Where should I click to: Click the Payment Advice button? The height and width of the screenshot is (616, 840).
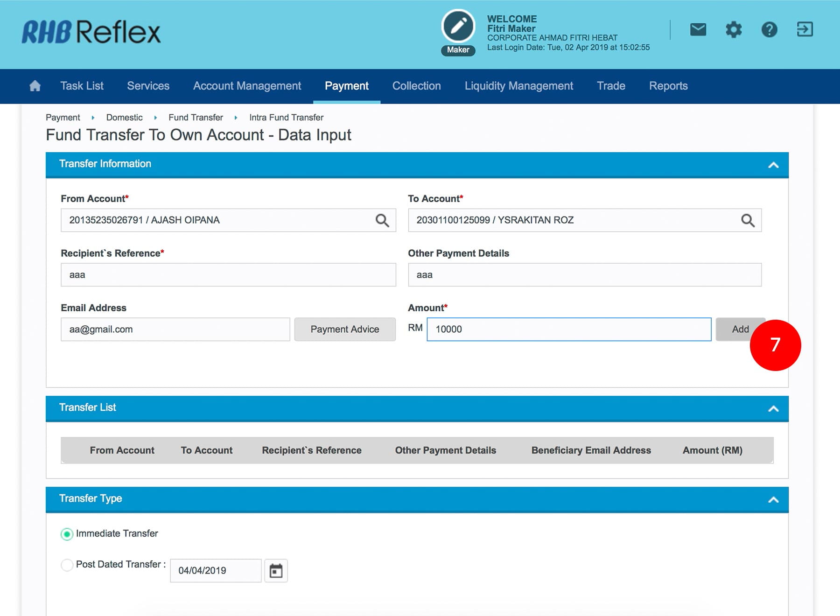345,329
